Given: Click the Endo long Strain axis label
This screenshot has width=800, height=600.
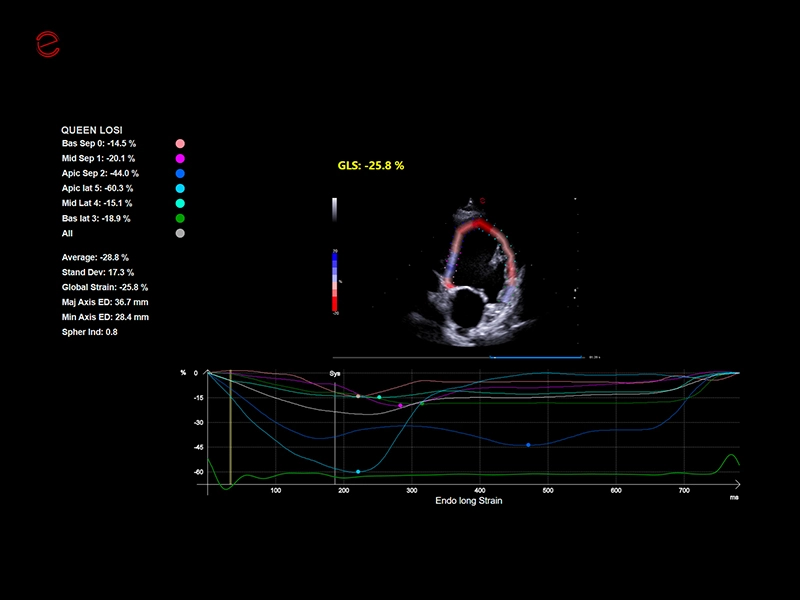Looking at the screenshot, I should coord(469,500).
